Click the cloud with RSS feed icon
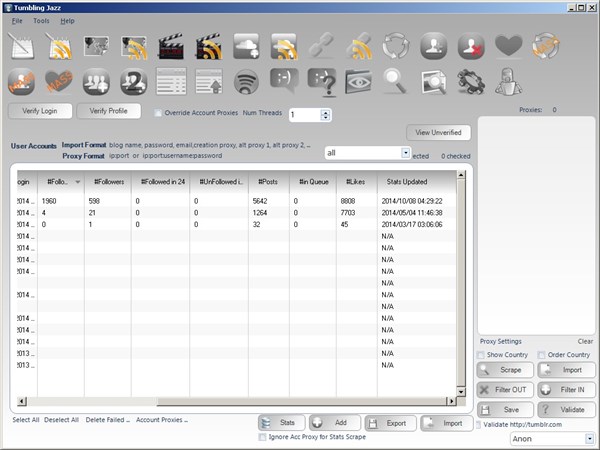Image resolution: width=600 pixels, height=450 pixels. 284,47
